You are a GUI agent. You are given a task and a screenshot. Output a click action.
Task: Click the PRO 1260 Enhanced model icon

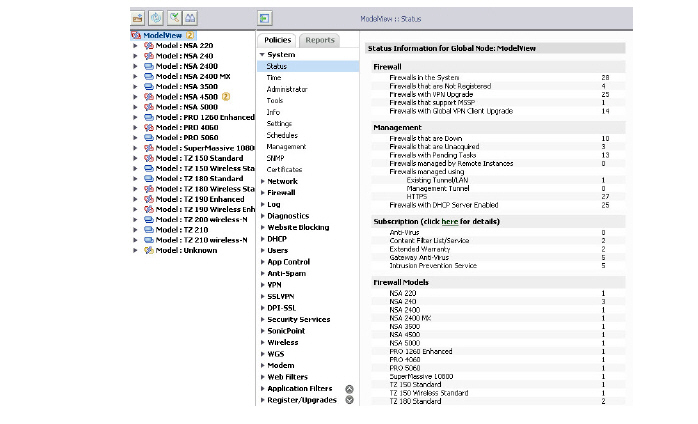[149, 117]
